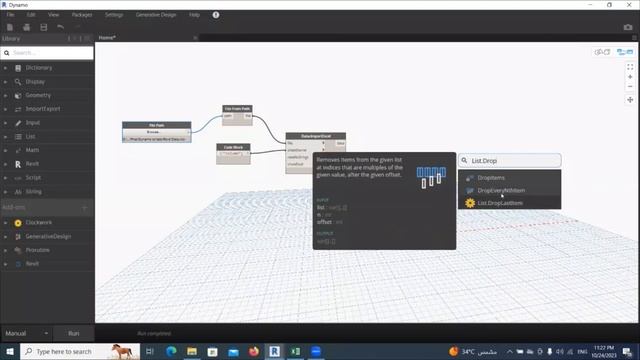Select the Code Block node header
Screen dimensions: 640x360
pyautogui.click(x=233, y=147)
